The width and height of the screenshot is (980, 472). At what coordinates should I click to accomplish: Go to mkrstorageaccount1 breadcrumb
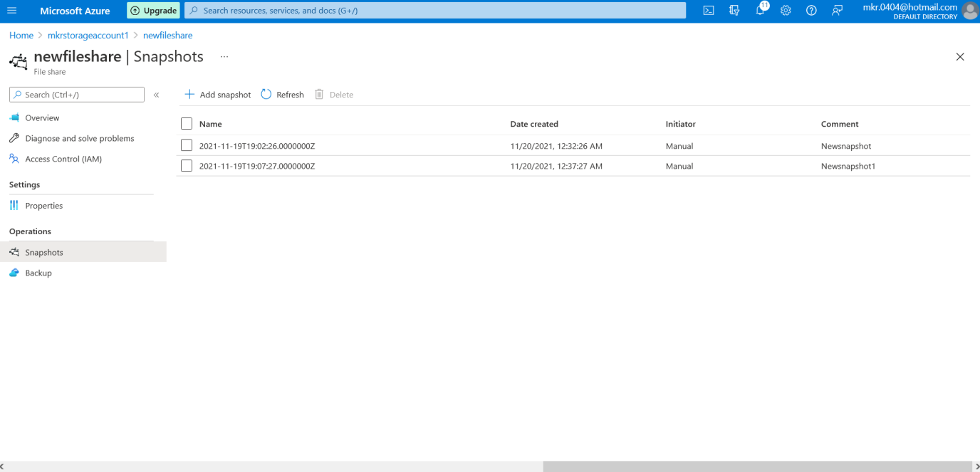[88, 35]
